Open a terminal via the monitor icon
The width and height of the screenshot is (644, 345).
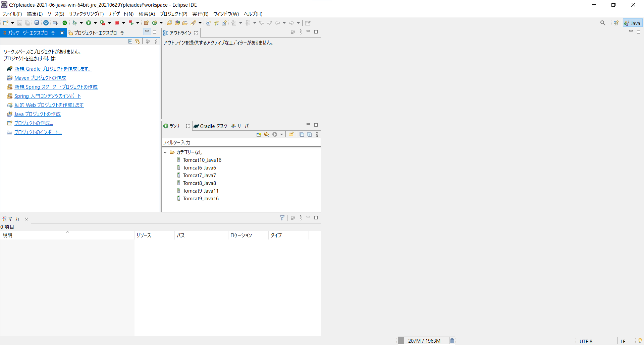coord(37,23)
